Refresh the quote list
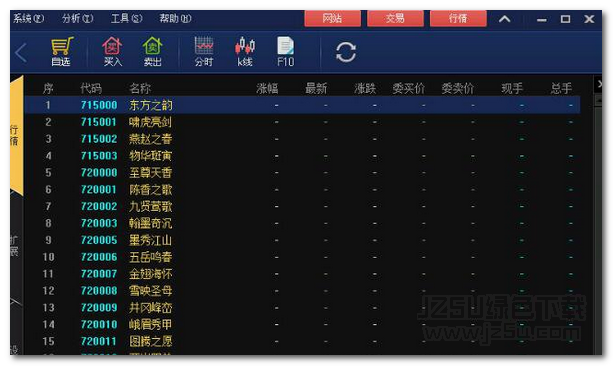 (346, 52)
